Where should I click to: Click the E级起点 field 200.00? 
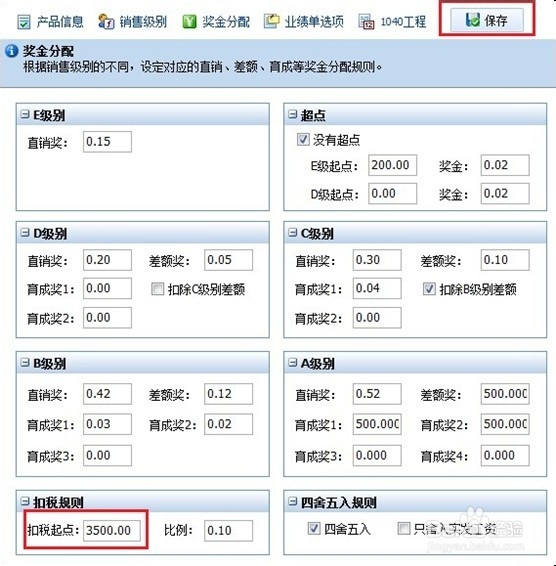pyautogui.click(x=392, y=165)
